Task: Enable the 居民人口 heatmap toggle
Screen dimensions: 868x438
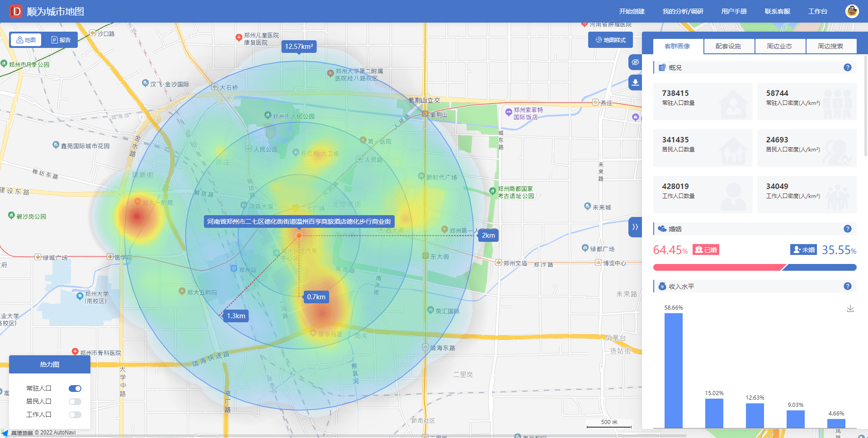Action: click(75, 401)
